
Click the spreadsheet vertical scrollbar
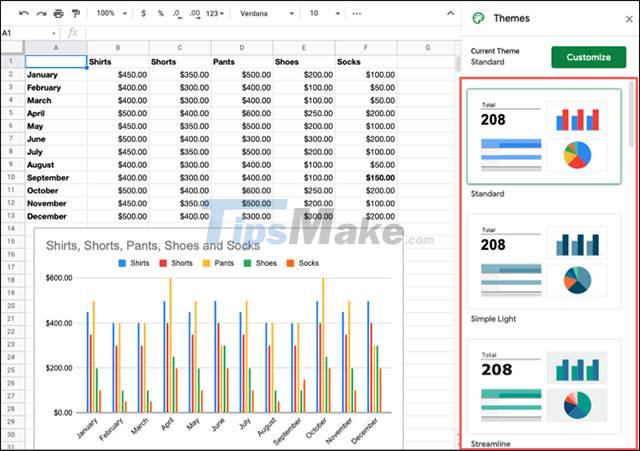coord(458,63)
